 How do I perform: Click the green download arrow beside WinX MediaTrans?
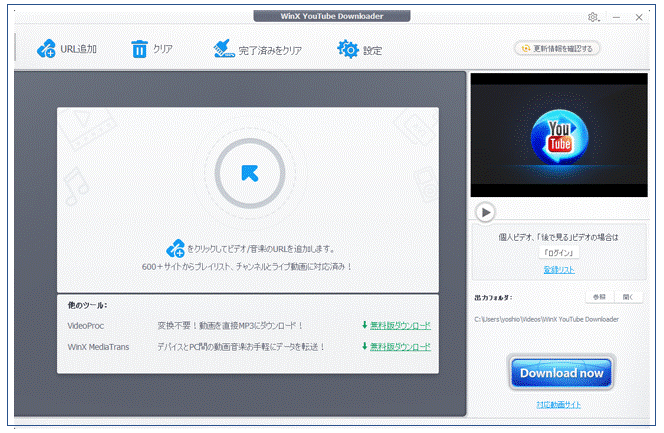[364, 346]
